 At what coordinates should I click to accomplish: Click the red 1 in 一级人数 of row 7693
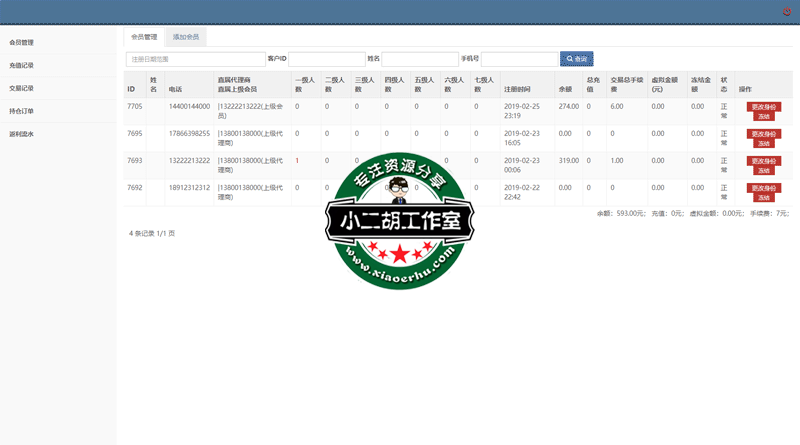point(297,160)
